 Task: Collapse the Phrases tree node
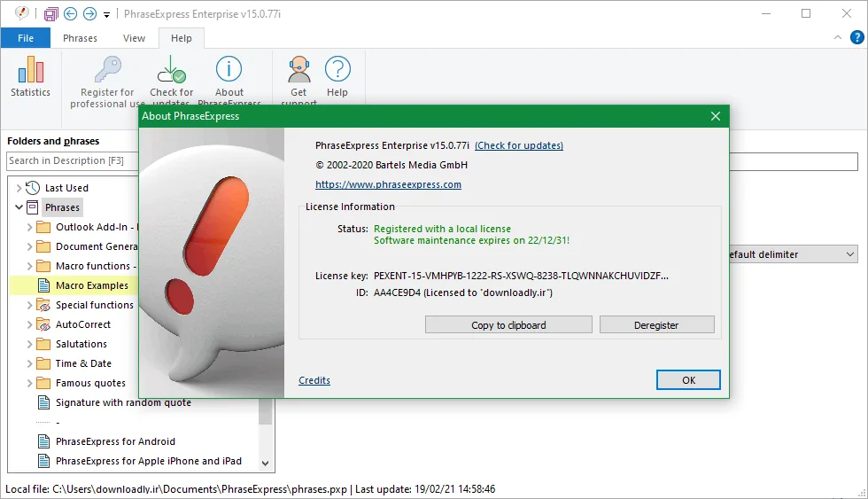pyautogui.click(x=19, y=207)
